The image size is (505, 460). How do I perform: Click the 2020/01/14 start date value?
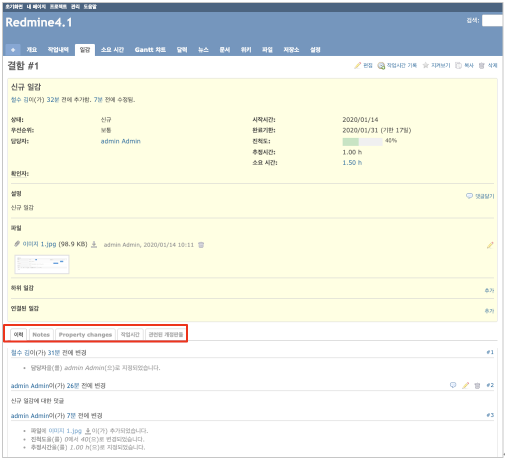[x=360, y=119]
